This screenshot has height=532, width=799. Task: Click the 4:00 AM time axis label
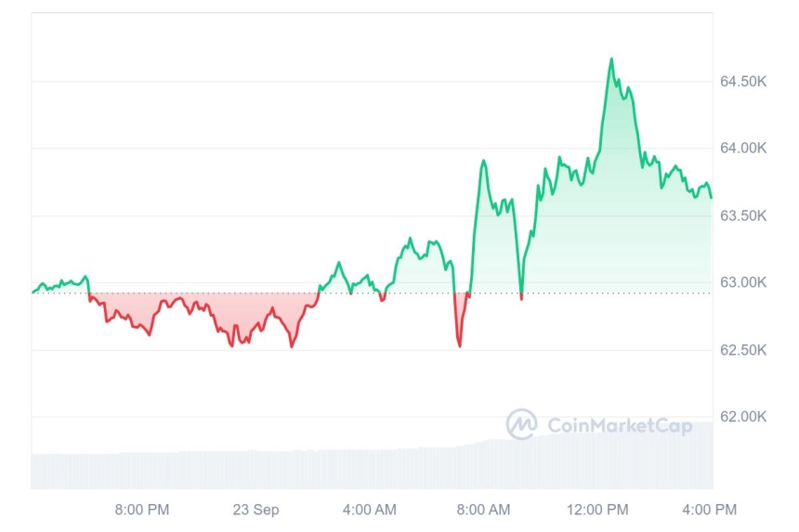pyautogui.click(x=370, y=510)
